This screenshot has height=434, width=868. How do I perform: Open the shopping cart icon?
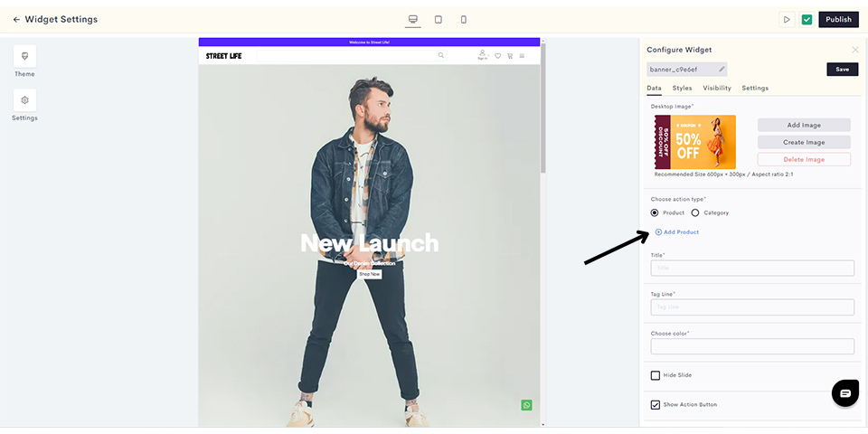510,55
